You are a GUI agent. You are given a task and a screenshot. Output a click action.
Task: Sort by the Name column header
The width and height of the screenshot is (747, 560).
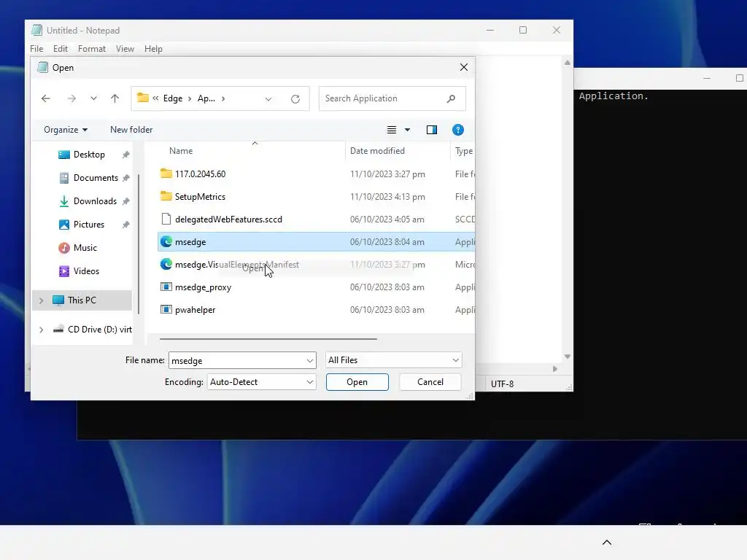click(x=181, y=151)
